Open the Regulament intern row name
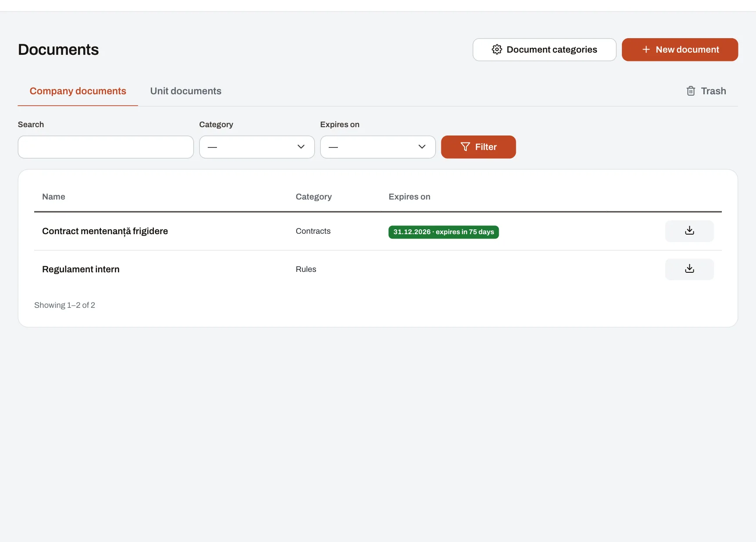The image size is (756, 542). pos(81,269)
